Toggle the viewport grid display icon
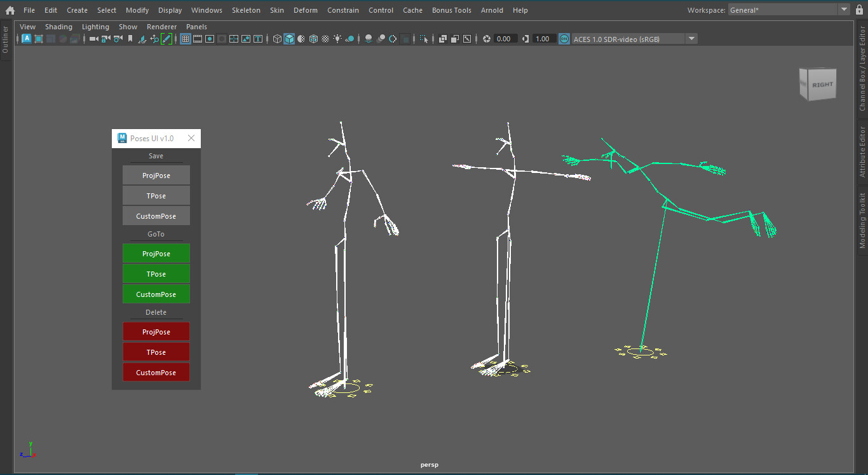Image resolution: width=868 pixels, height=475 pixels. (x=185, y=38)
